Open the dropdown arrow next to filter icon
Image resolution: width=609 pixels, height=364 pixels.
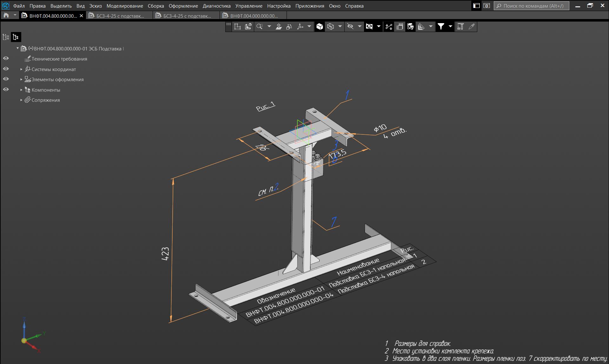[x=450, y=27]
